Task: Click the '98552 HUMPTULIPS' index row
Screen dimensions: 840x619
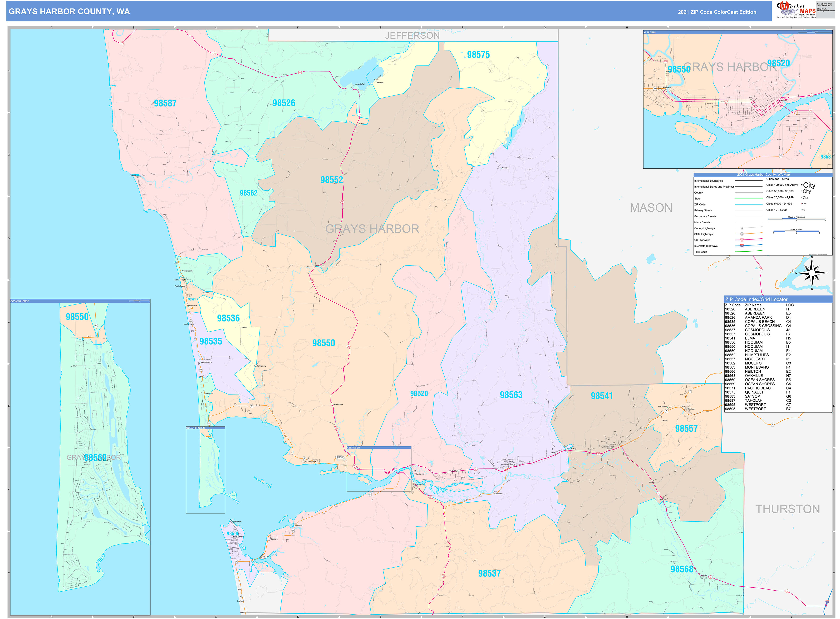Action: click(758, 355)
